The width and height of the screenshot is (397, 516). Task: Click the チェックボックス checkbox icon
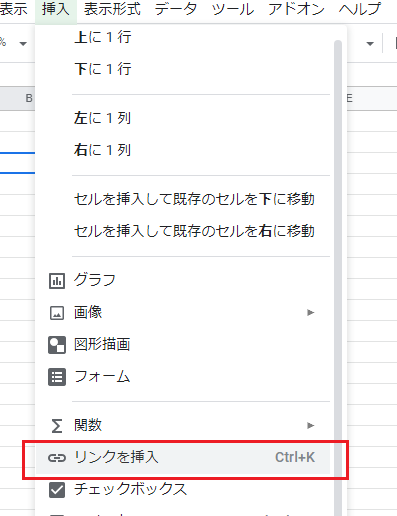click(x=57, y=490)
